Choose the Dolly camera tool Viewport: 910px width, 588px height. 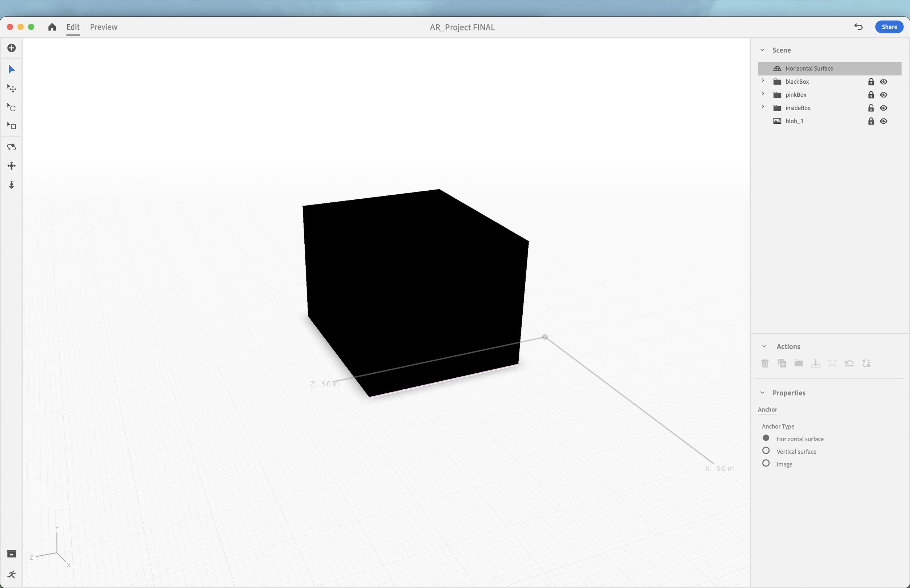[11, 185]
